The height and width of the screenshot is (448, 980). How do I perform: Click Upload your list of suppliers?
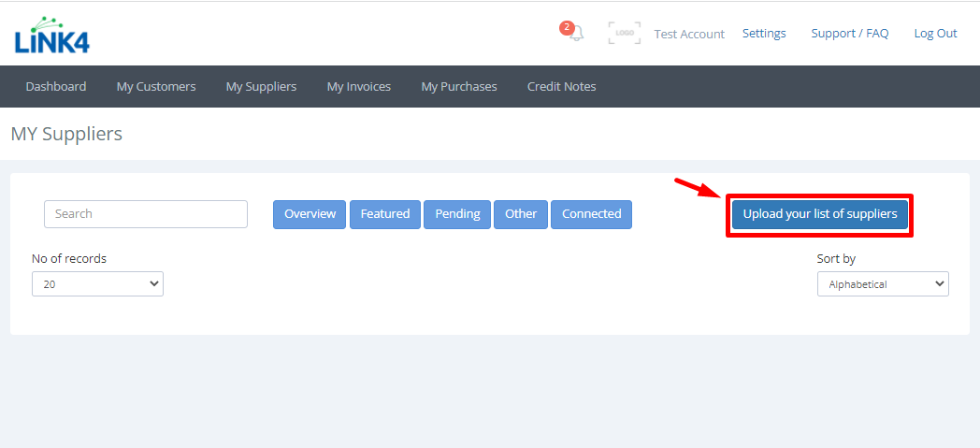tap(820, 214)
